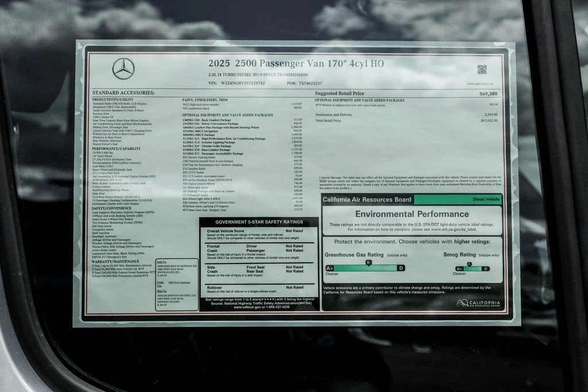Click the PO# 7574025217 value
588x392 pixels.
click(x=310, y=83)
